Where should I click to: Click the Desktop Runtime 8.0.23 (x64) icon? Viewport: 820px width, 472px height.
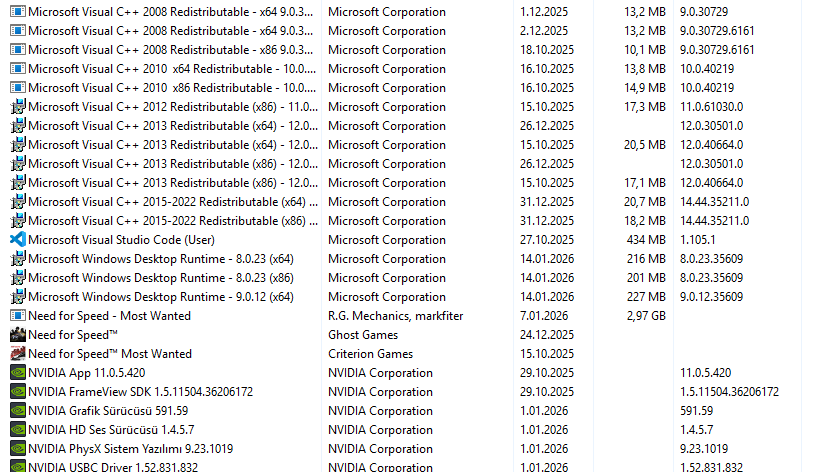(x=18, y=259)
